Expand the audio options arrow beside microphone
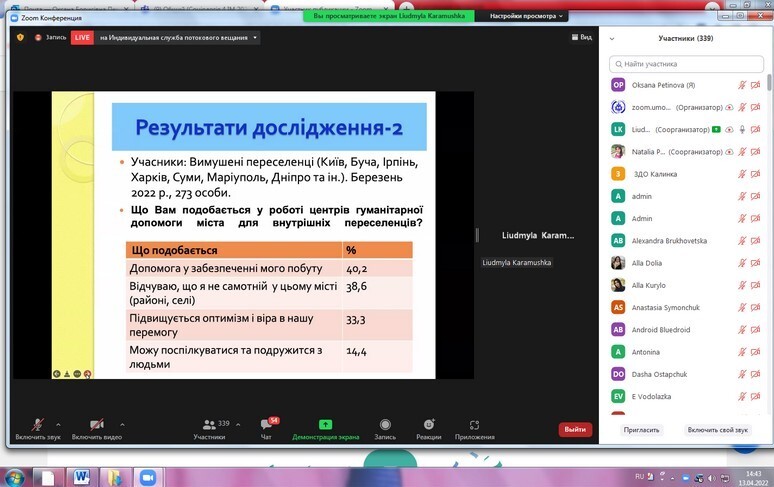 coord(58,424)
